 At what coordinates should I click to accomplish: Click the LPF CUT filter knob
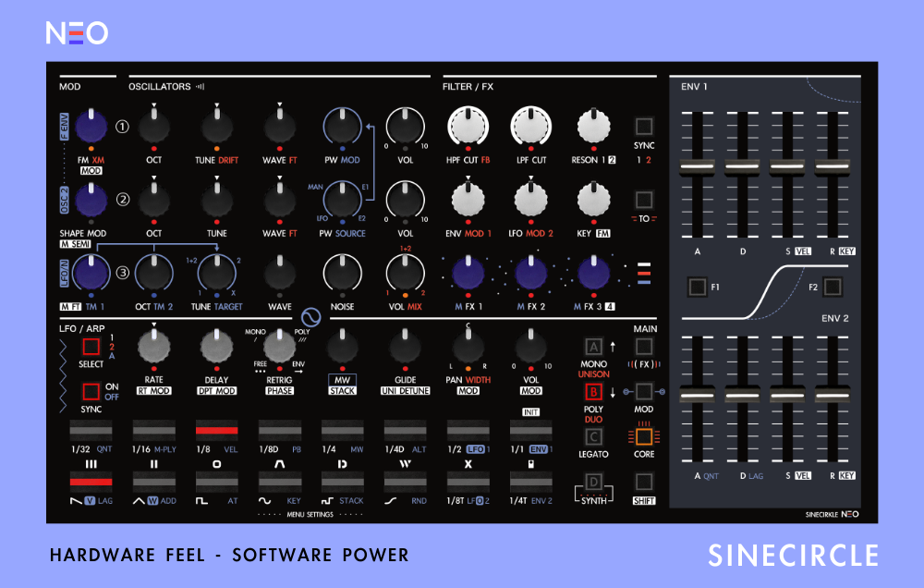[531, 126]
